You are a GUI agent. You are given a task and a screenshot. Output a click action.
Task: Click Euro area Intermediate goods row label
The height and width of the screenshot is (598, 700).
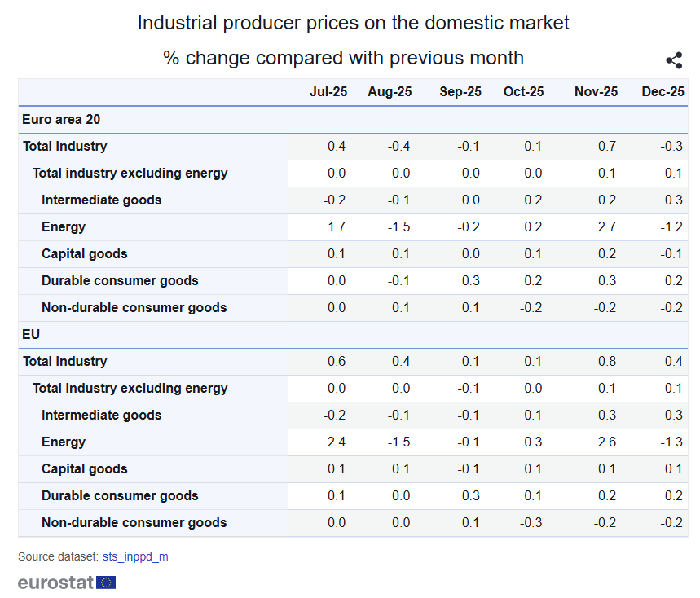pos(102,200)
